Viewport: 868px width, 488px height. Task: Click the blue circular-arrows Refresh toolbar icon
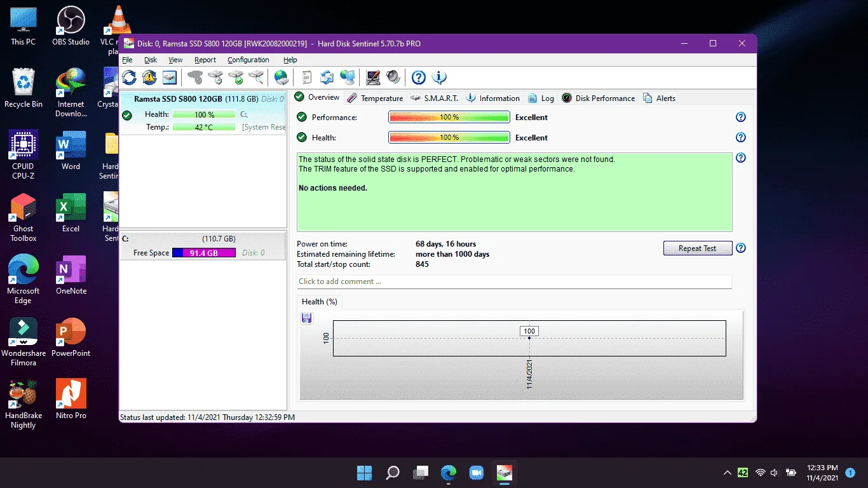click(129, 78)
